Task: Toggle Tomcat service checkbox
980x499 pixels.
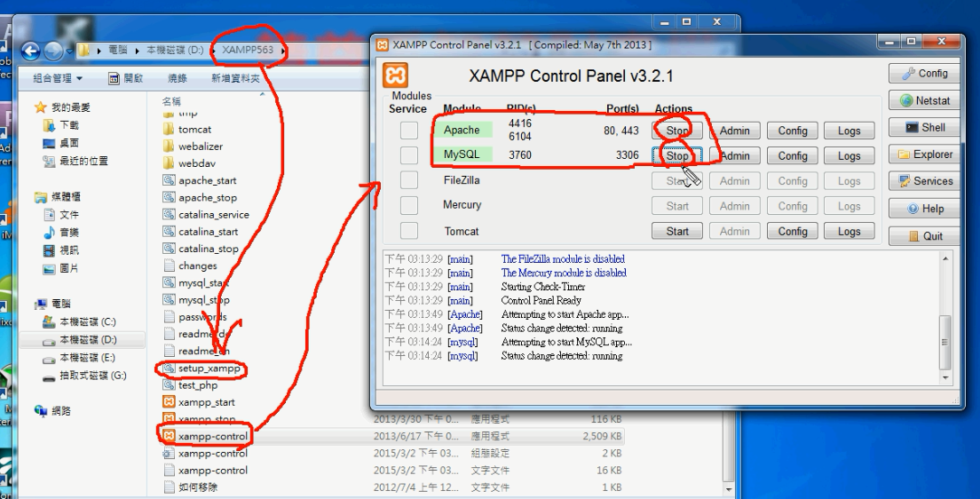Action: coord(408,232)
